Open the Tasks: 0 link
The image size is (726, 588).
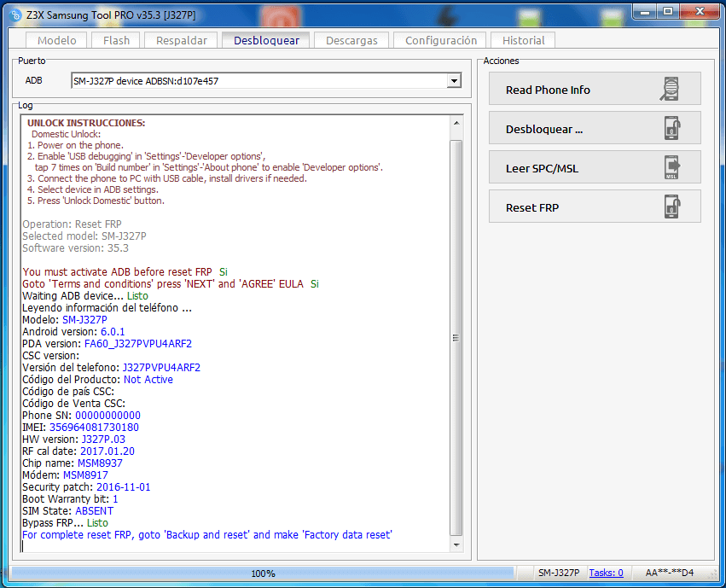pyautogui.click(x=606, y=573)
